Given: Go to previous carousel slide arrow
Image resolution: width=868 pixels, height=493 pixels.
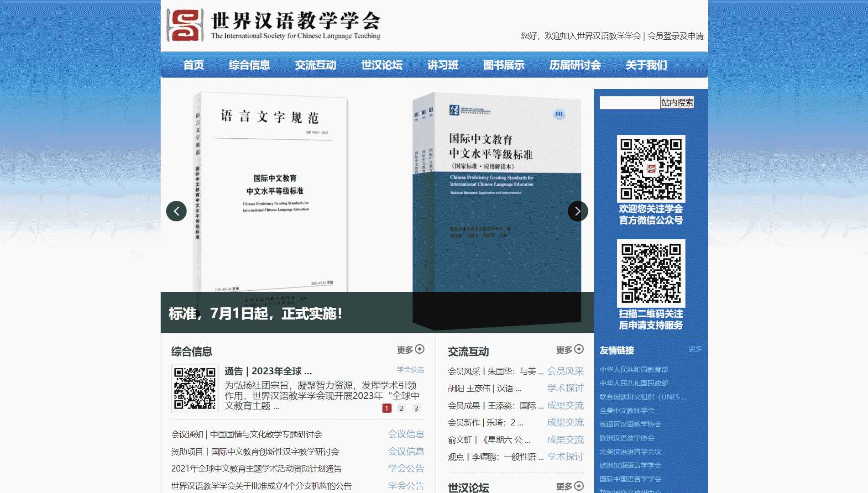Looking at the screenshot, I should [x=176, y=211].
